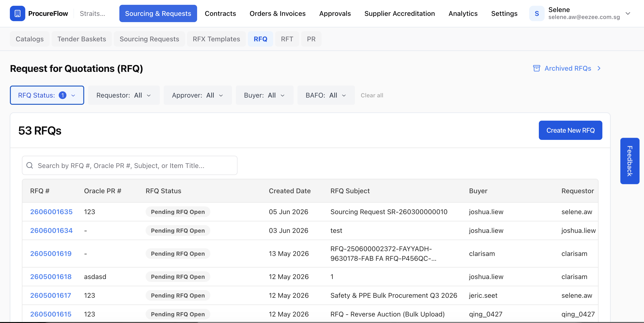
Task: Open the Buyer filter dropdown
Action: tap(264, 95)
